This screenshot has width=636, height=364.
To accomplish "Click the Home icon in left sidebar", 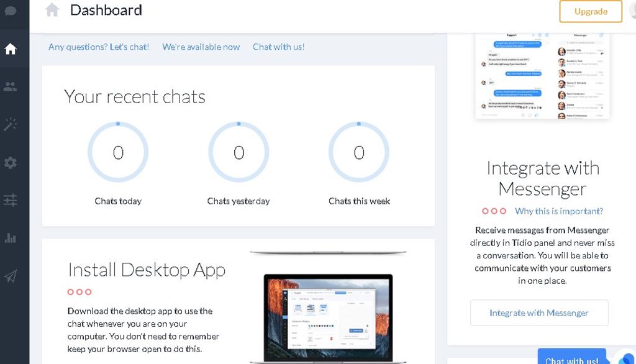I will coord(11,49).
